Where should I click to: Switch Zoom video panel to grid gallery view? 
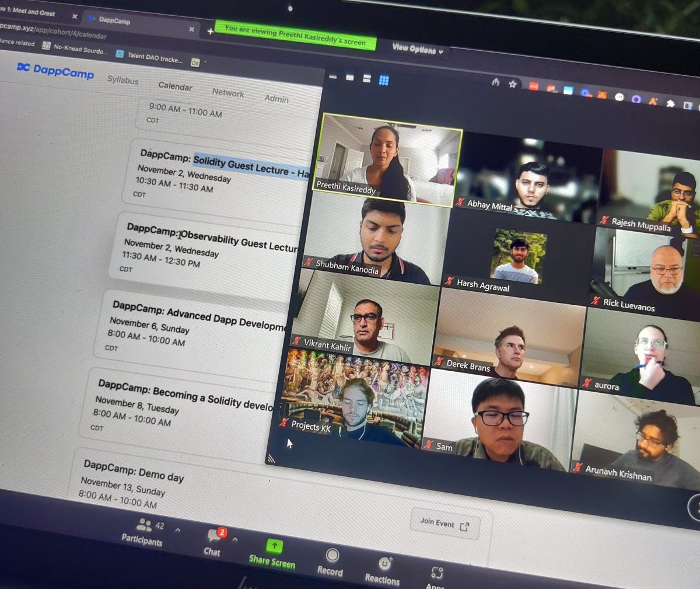[x=384, y=81]
